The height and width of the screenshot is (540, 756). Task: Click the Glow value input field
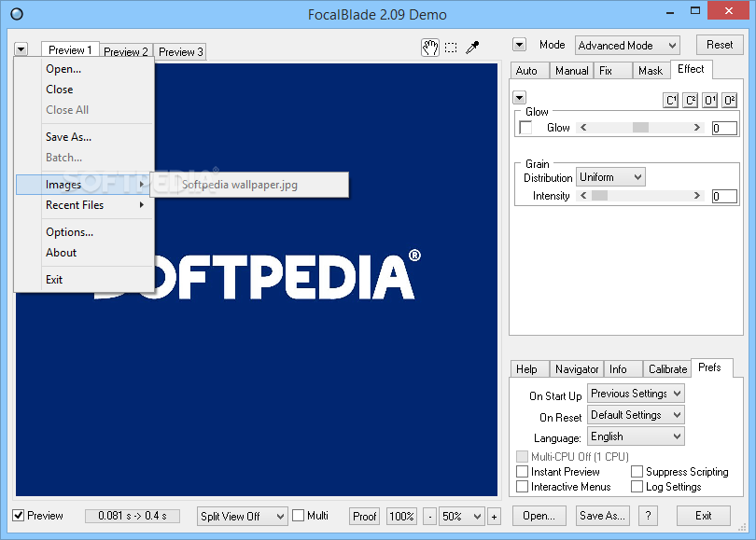pyautogui.click(x=724, y=128)
